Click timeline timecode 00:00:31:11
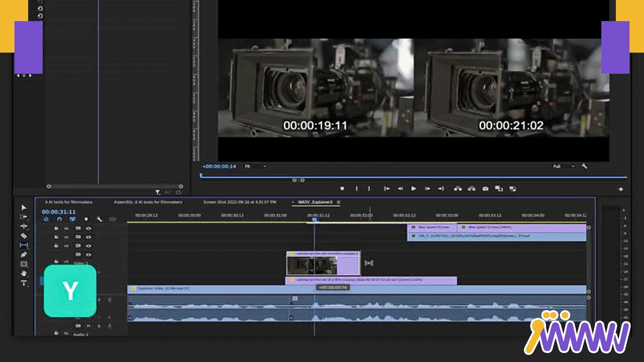This screenshot has width=644, height=362. (59, 212)
